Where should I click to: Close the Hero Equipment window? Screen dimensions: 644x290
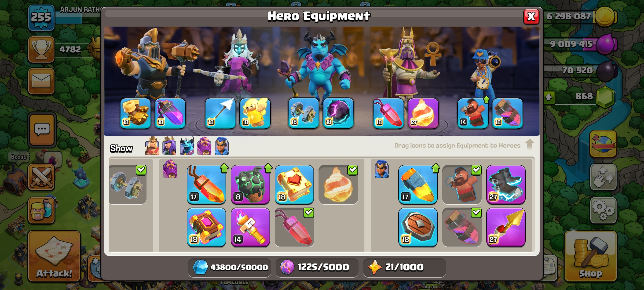[531, 17]
